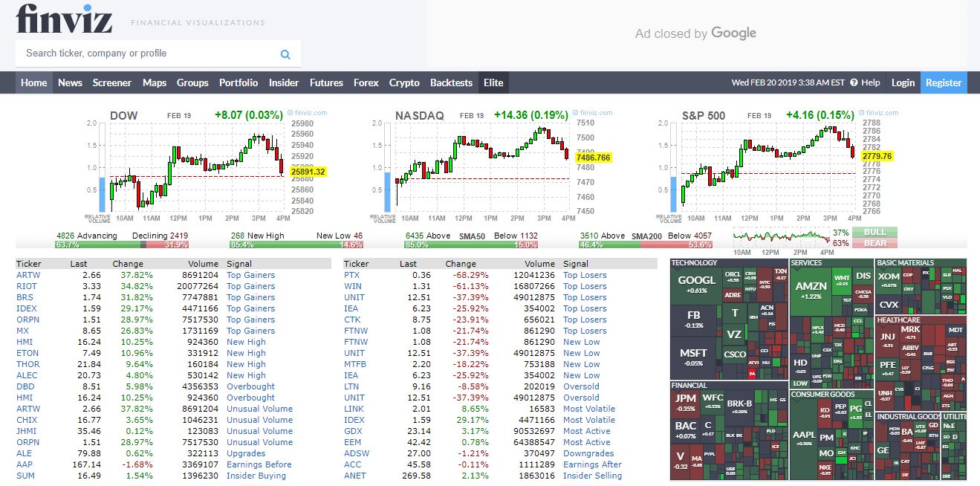Open the Groups menu item
Image resolution: width=980 pixels, height=486 pixels.
[x=192, y=82]
